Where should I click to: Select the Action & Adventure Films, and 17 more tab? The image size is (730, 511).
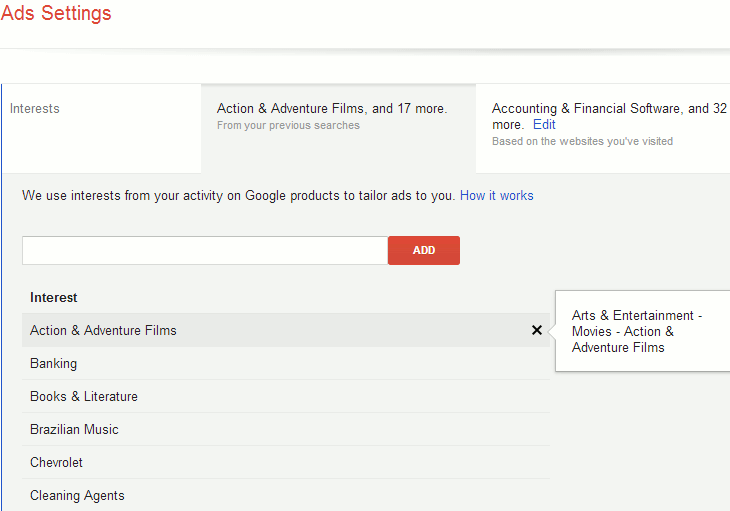[x=338, y=129]
